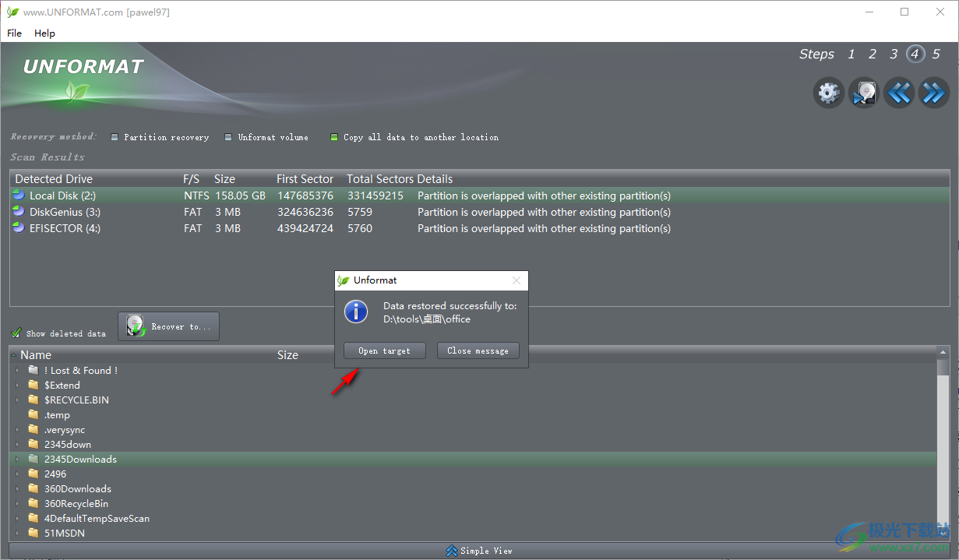
Task: Click the UNFORMAT leaf icon in the title bar
Action: pyautogui.click(x=12, y=12)
